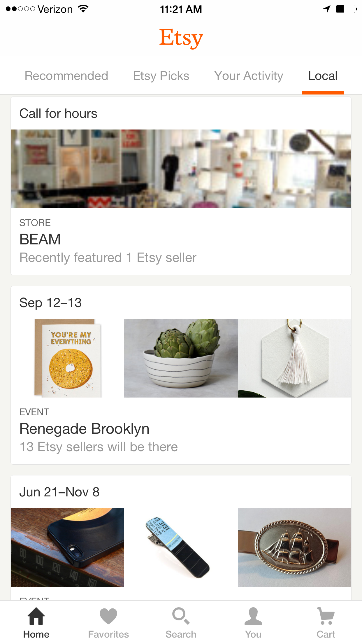Image resolution: width=362 pixels, height=644 pixels.
Task: Tap the white tassel hexagon image
Action: tap(294, 358)
